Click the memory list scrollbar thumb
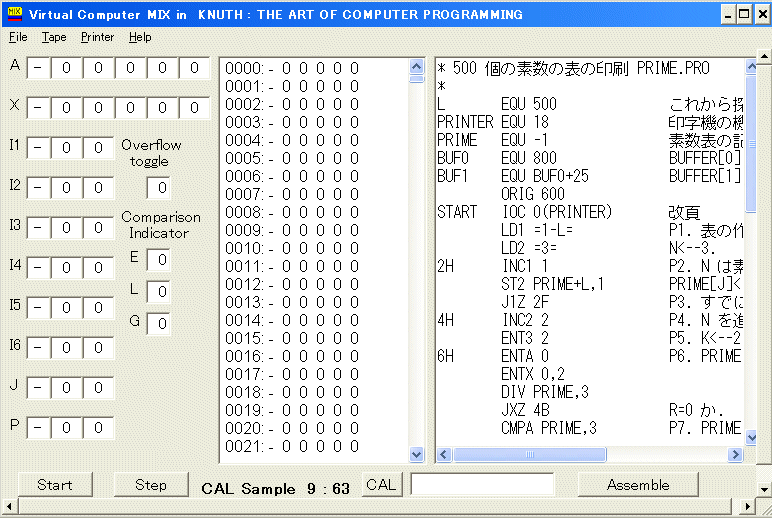The image size is (772, 518). (x=417, y=79)
